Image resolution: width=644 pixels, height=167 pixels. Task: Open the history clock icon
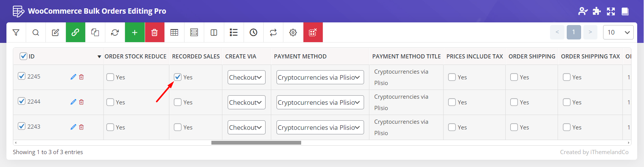pyautogui.click(x=253, y=33)
